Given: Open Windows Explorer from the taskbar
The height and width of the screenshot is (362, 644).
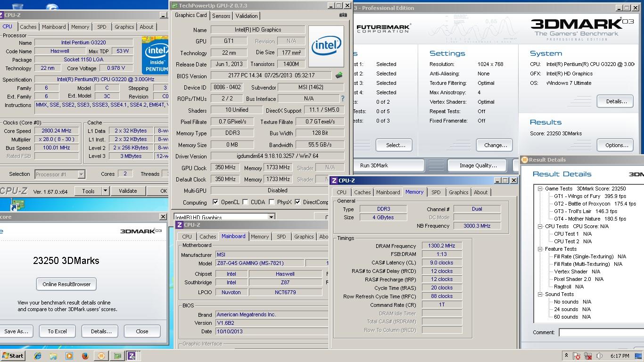Looking at the screenshot, I should click(53, 356).
